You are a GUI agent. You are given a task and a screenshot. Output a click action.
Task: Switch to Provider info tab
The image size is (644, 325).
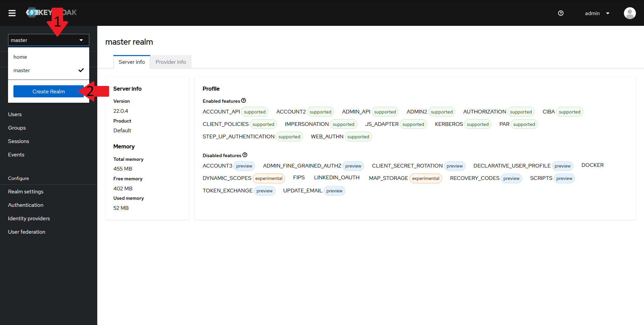coord(171,62)
